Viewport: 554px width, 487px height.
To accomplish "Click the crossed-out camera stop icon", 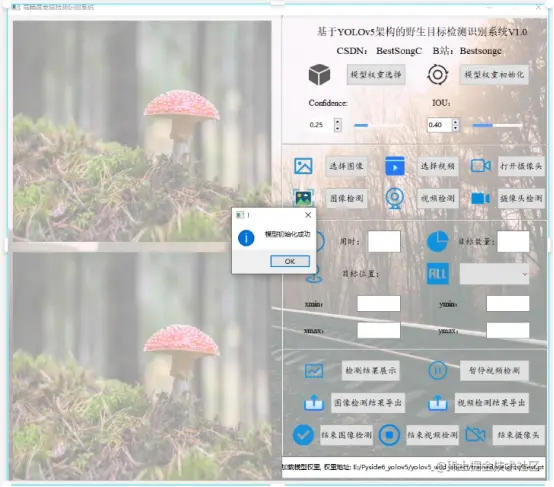I will tap(475, 434).
